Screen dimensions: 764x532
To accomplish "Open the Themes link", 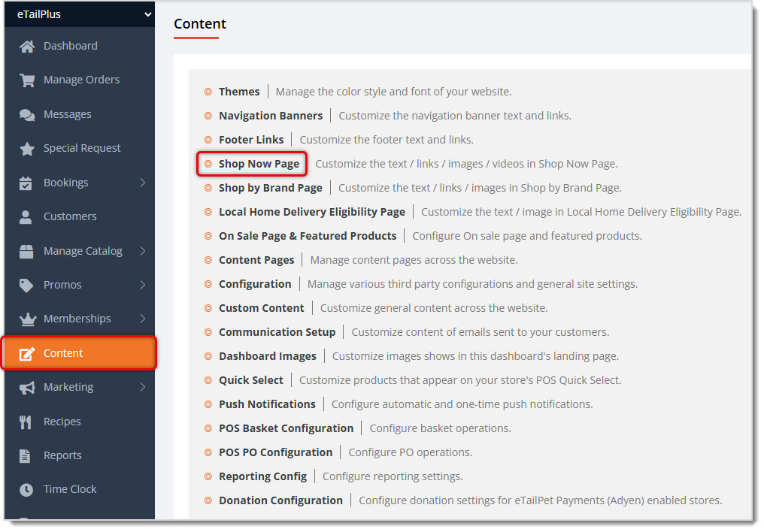I will pos(239,92).
